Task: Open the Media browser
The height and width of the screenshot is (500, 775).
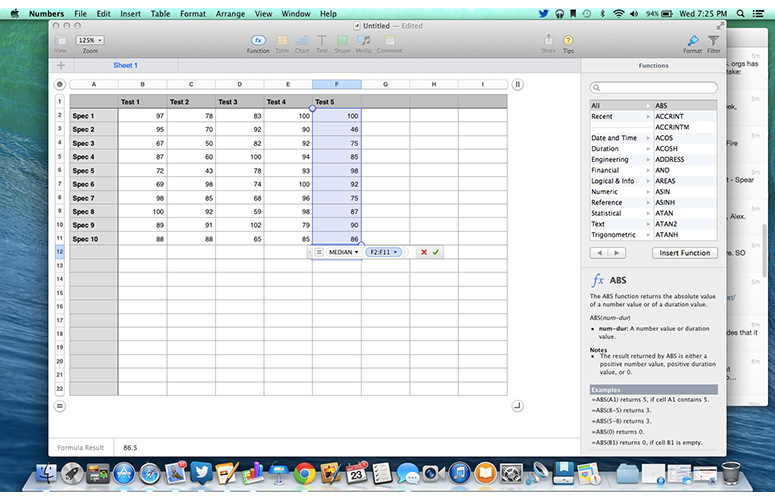Action: point(363,43)
